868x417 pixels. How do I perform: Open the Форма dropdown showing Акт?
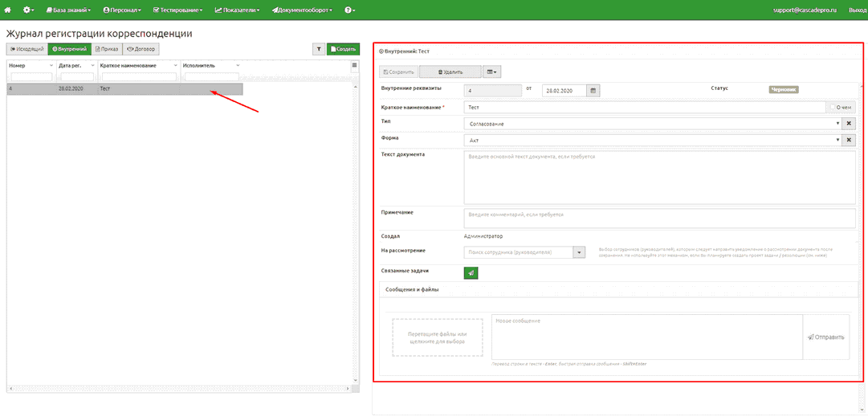(x=652, y=141)
